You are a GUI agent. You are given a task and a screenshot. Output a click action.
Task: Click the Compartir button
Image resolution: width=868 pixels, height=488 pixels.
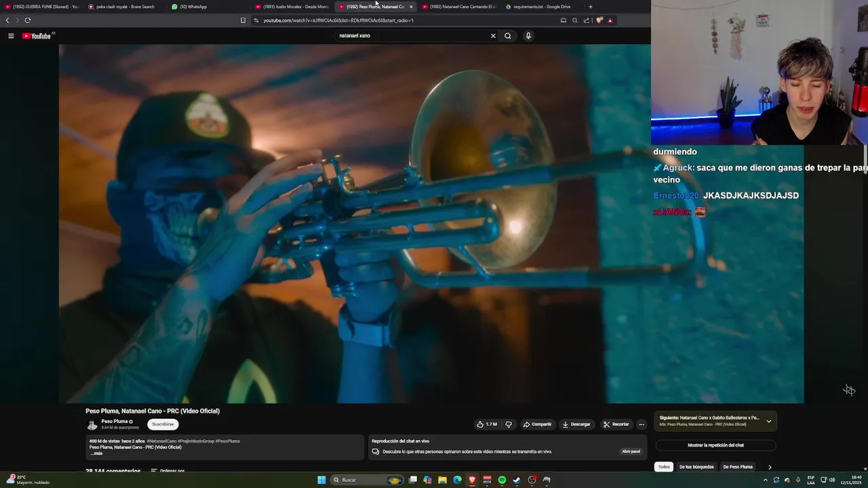click(x=536, y=424)
